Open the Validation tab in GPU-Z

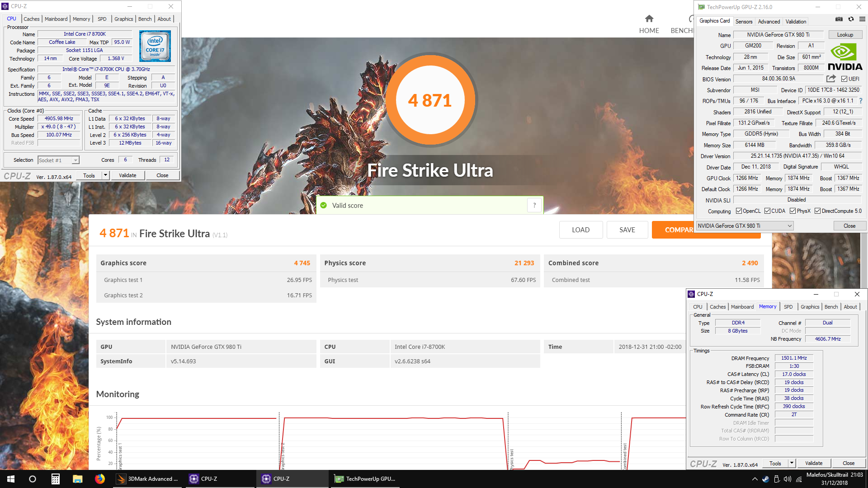coord(796,21)
